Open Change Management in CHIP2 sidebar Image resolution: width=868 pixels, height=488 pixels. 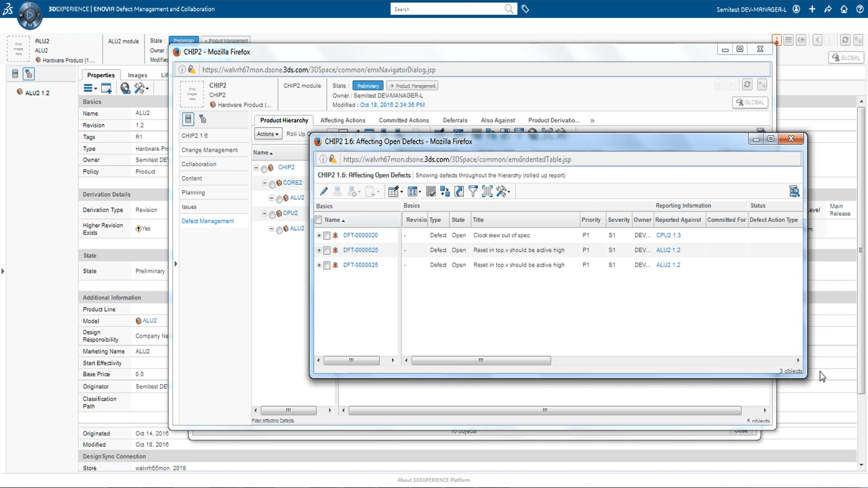pos(209,150)
